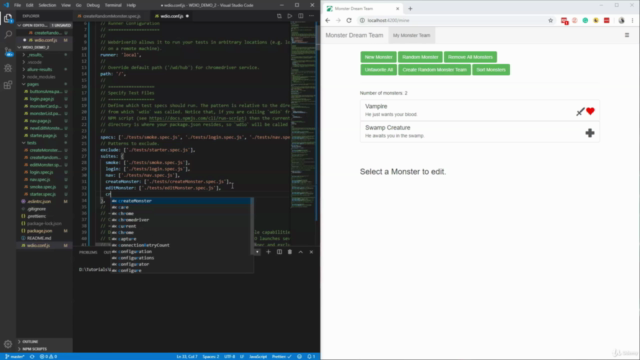Open the Source Control view
This screenshot has width=640, height=360.
(x=8, y=51)
